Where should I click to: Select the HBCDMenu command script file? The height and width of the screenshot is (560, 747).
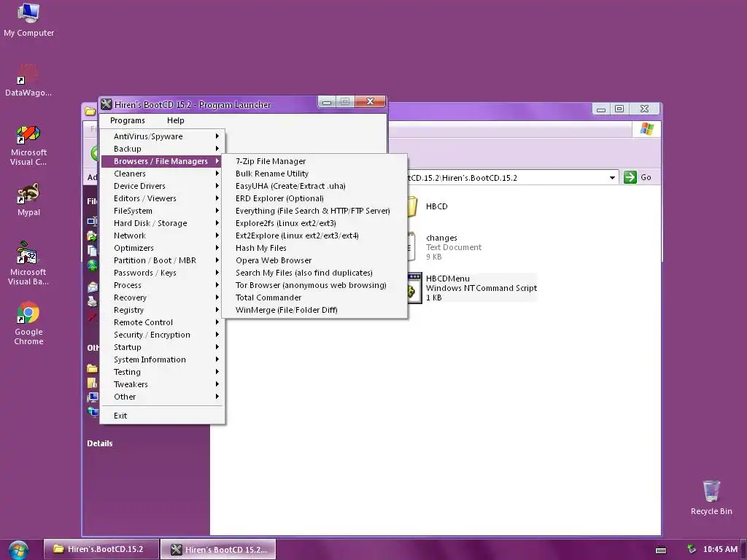coord(472,287)
